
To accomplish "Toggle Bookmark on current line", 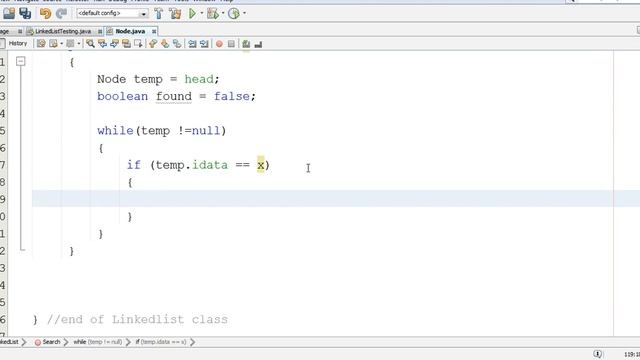I will (177, 44).
